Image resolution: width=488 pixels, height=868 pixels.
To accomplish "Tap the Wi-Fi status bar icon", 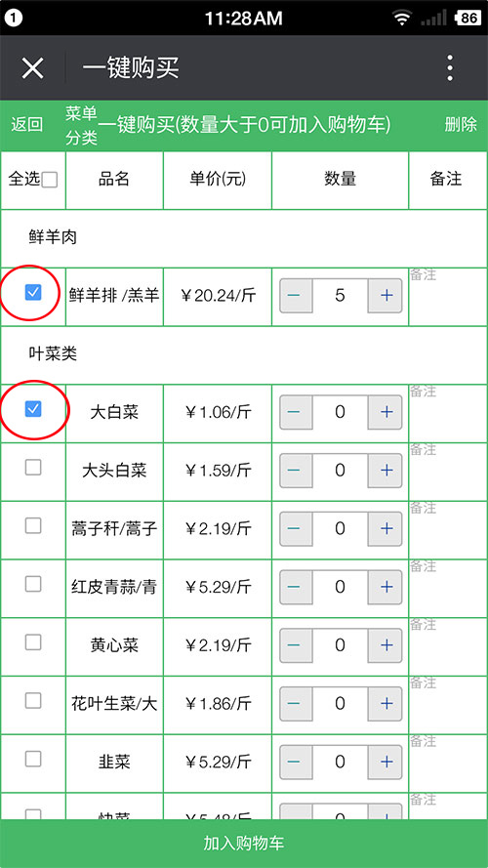I will coord(402,19).
